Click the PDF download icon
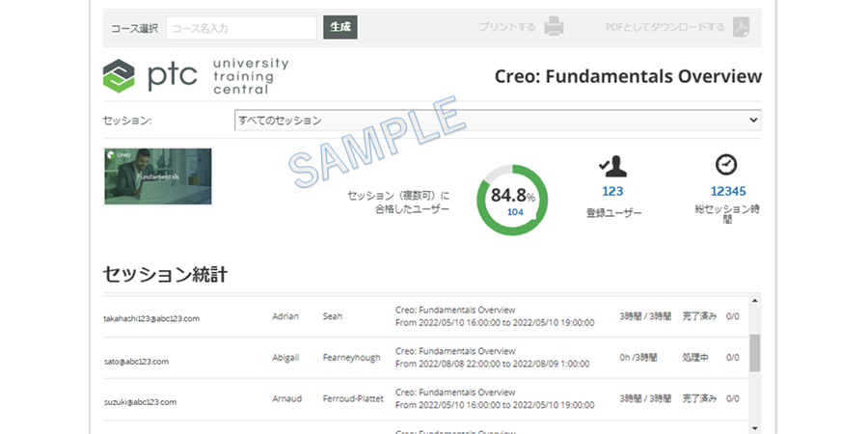Screen dimensions: 868x434 tap(741, 27)
